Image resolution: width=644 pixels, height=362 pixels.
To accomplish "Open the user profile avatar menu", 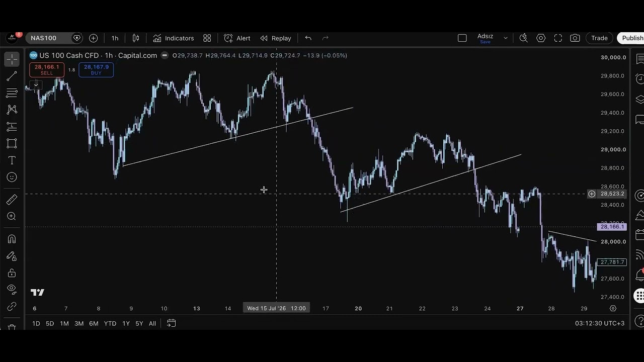I will (x=12, y=38).
